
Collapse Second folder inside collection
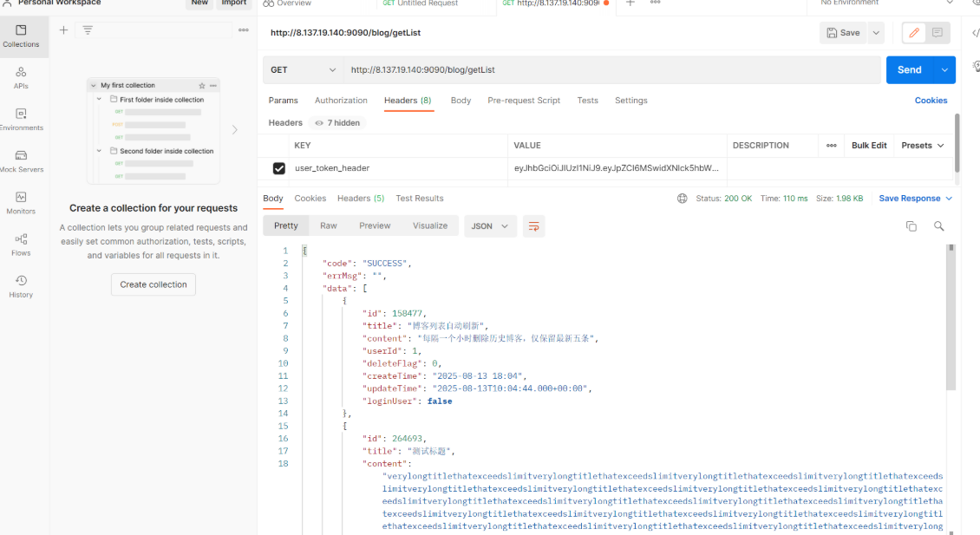coord(100,151)
